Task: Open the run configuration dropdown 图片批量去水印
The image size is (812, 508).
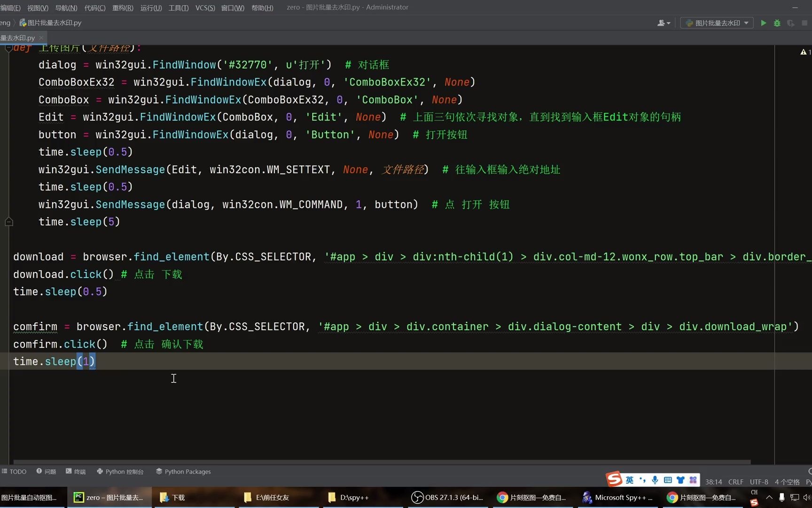Action: point(716,23)
